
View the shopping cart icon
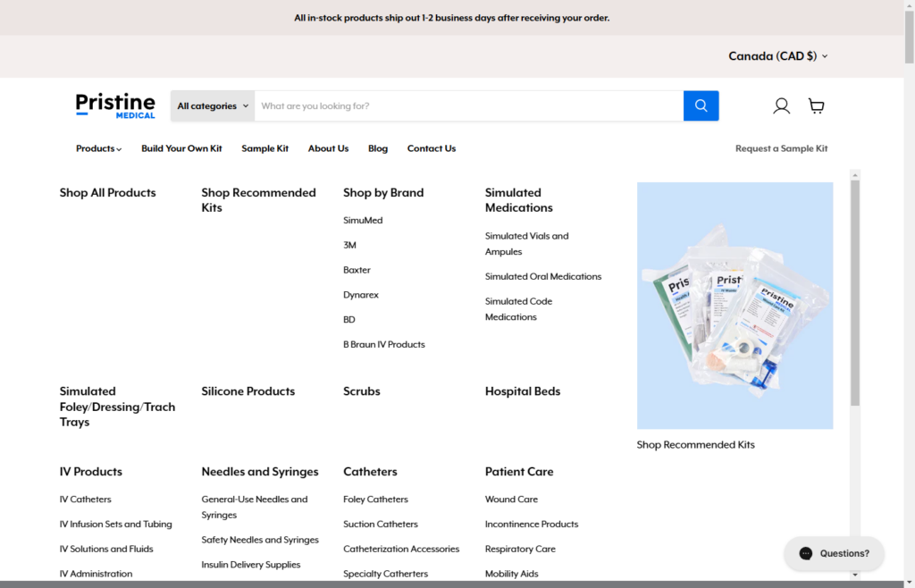[x=816, y=105]
